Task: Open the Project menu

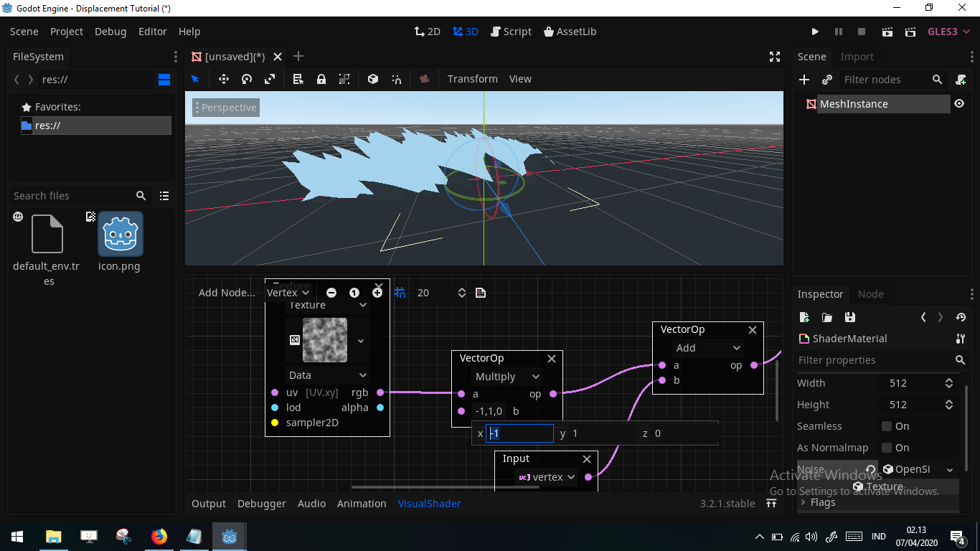Action: (x=66, y=32)
